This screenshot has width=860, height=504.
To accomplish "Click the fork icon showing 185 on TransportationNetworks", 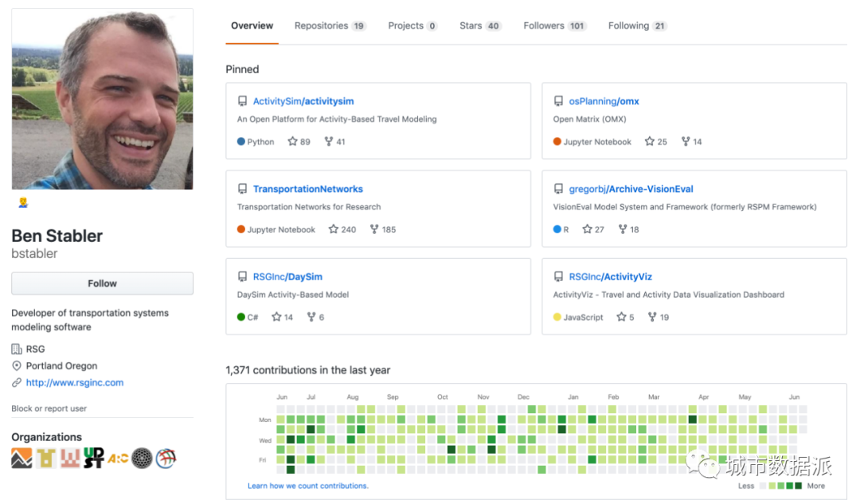I will pos(374,229).
